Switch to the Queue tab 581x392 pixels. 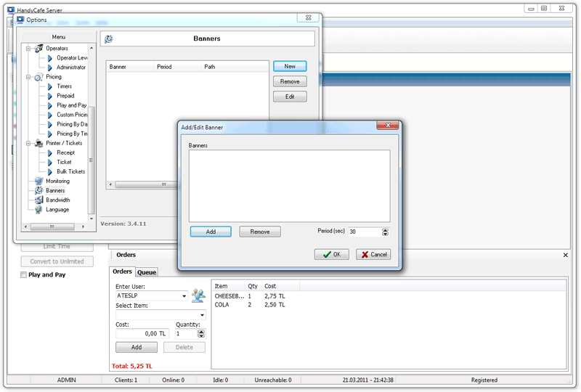[x=147, y=272]
